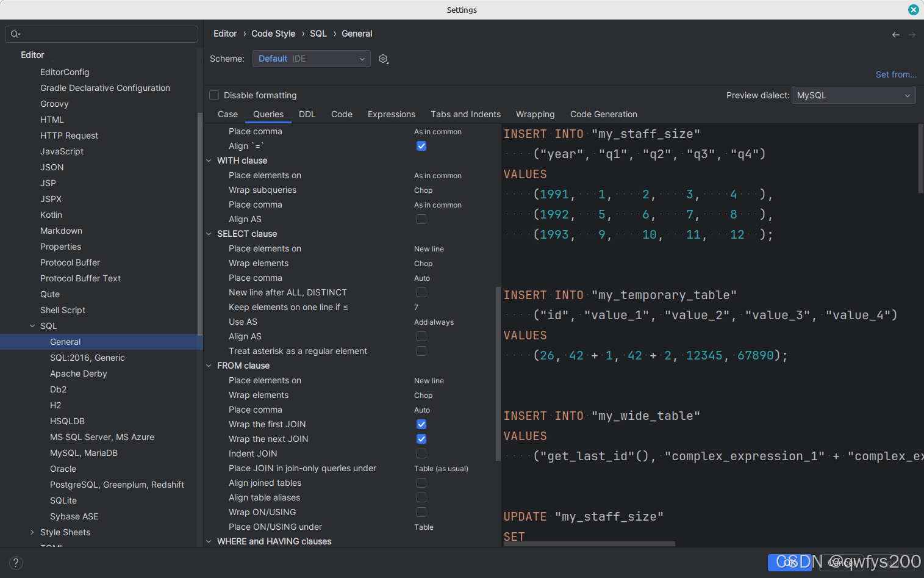The image size is (924, 578).
Task: Switch to the Code tab
Action: (342, 114)
